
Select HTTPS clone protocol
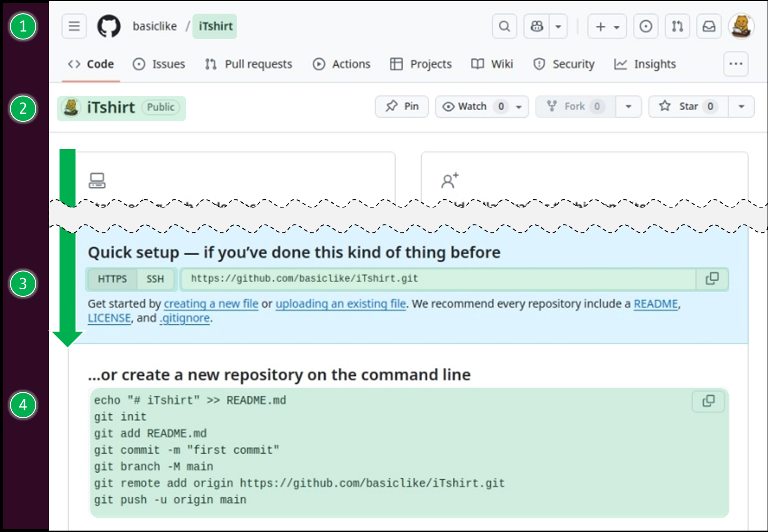pos(112,279)
